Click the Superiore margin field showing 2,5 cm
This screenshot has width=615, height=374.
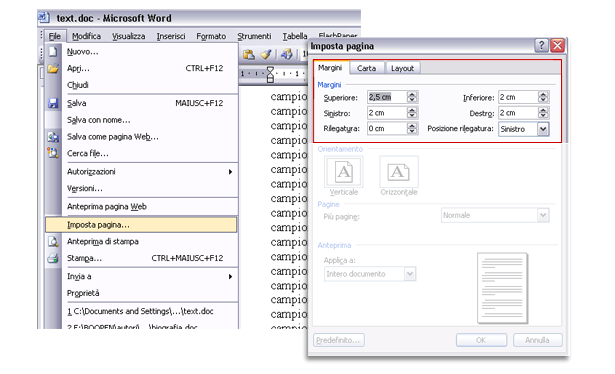pyautogui.click(x=387, y=97)
